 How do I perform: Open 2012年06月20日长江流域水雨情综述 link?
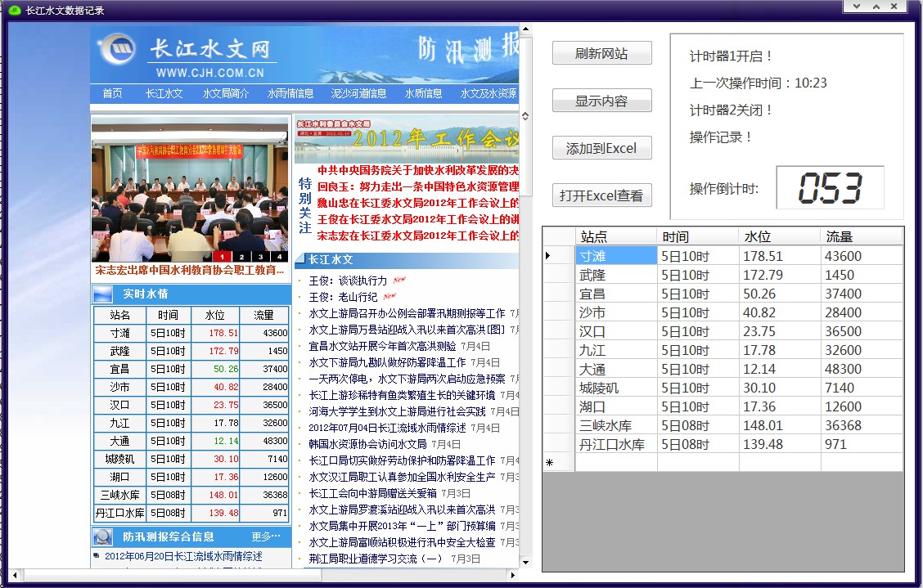pos(183,556)
